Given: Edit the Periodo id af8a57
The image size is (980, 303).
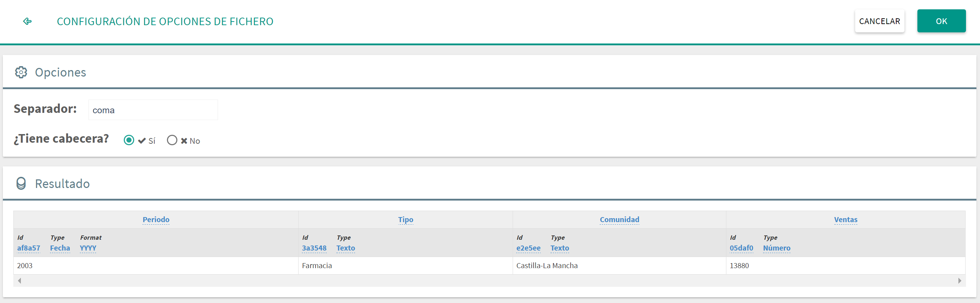Looking at the screenshot, I should click(28, 248).
